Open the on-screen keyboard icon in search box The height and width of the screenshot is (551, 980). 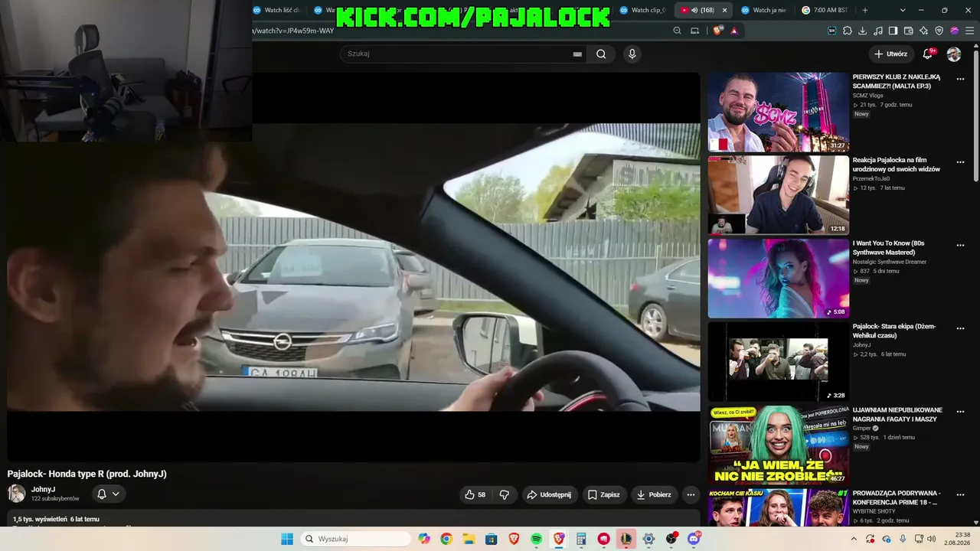pyautogui.click(x=577, y=54)
